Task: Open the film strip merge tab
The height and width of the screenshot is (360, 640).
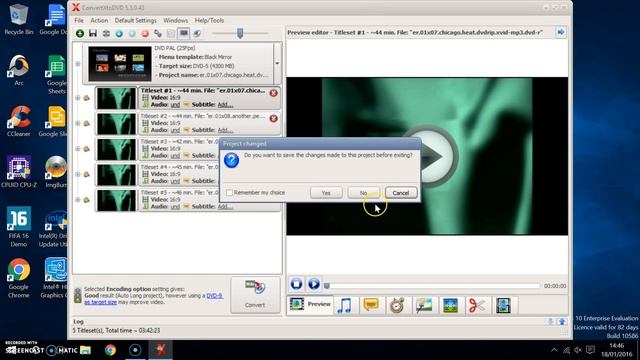Action: 504,305
